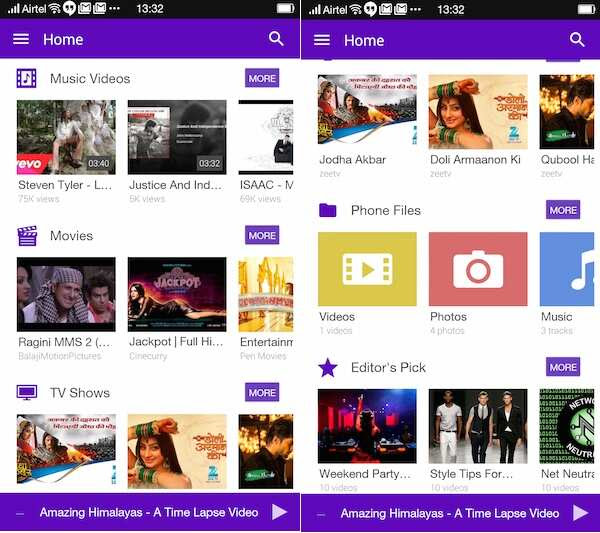Click '75K views' under Steven Tyler
600x533 pixels.
[x=39, y=199]
